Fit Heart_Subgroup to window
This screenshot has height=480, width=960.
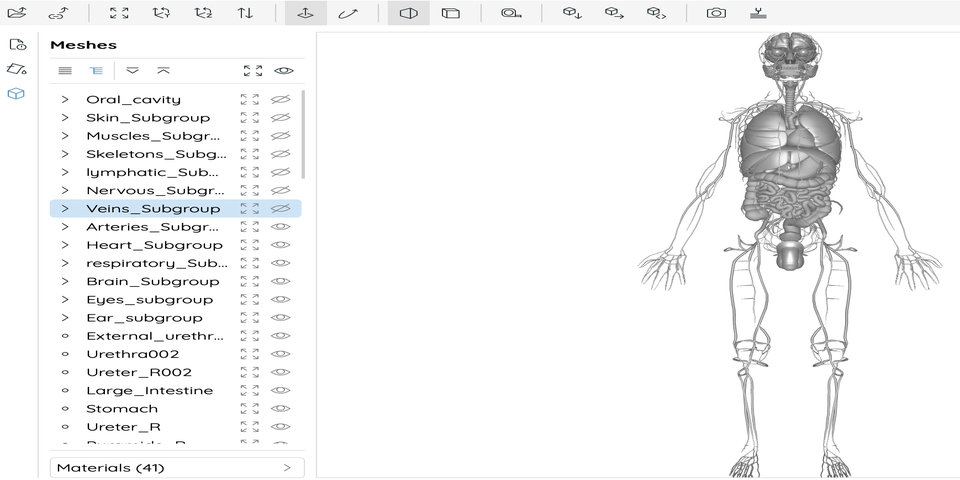250,245
